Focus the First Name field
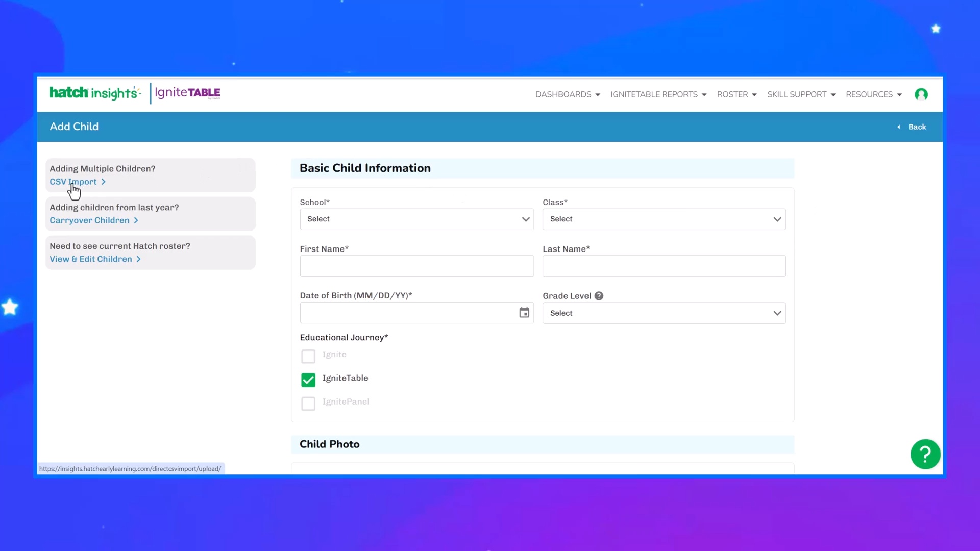The image size is (980, 551). 417,266
